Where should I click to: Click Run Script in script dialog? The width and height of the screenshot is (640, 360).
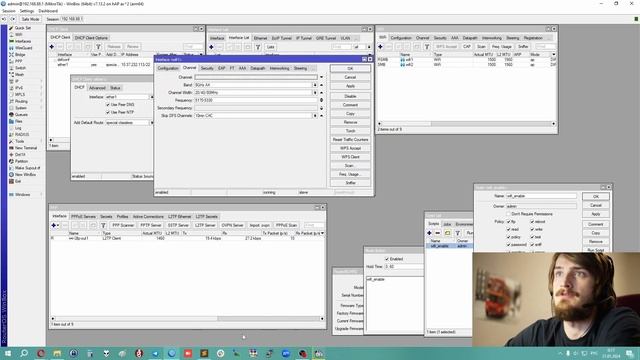click(596, 250)
